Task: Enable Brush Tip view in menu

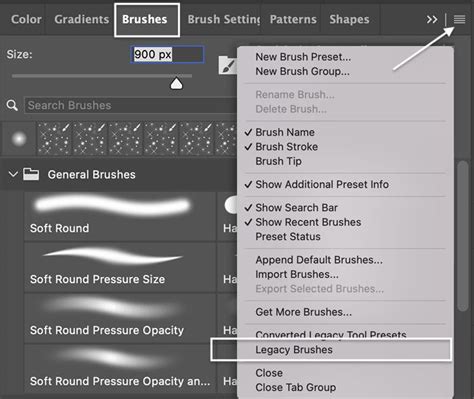Action: (x=279, y=161)
